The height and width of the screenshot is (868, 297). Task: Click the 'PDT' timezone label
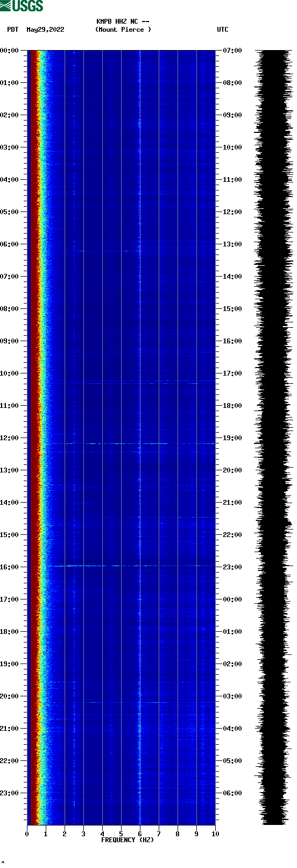coord(12,30)
